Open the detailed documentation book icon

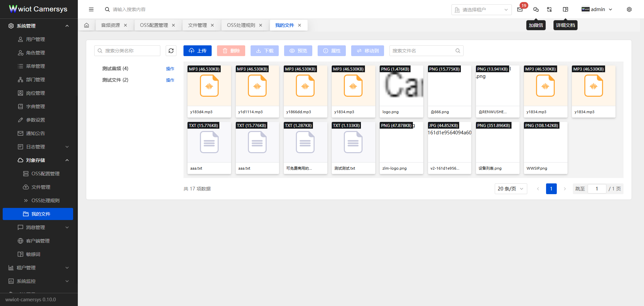click(566, 9)
